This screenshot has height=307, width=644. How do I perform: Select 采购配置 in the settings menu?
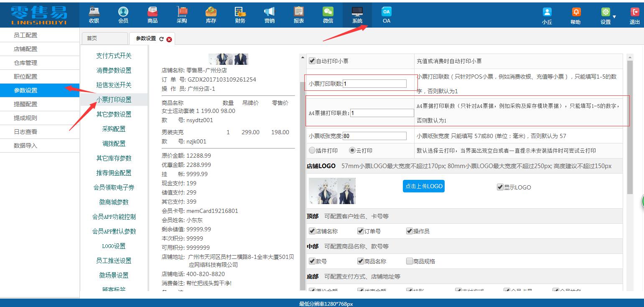coord(114,128)
